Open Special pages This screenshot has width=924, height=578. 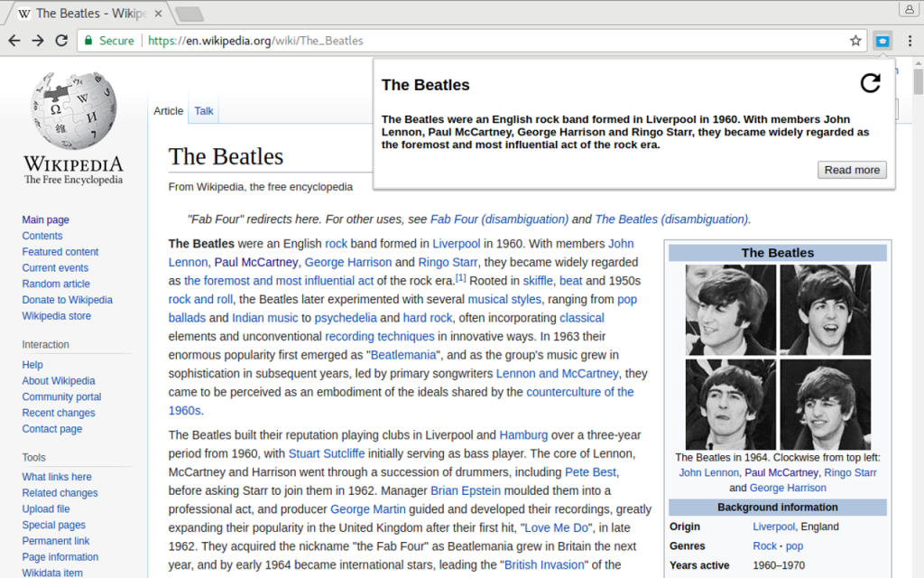coord(53,525)
